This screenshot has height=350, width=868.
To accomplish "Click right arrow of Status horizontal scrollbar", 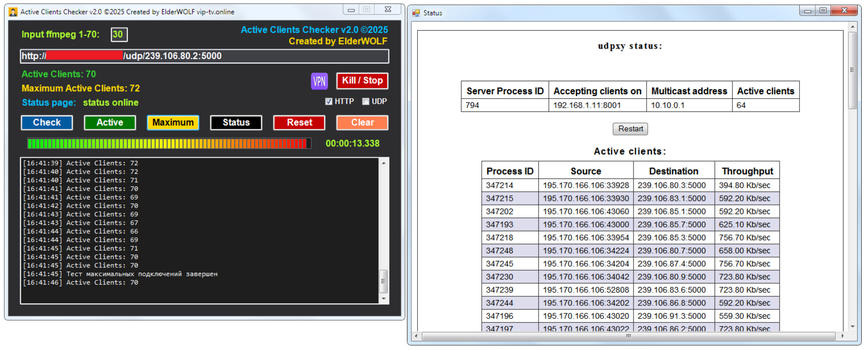I will 843,336.
